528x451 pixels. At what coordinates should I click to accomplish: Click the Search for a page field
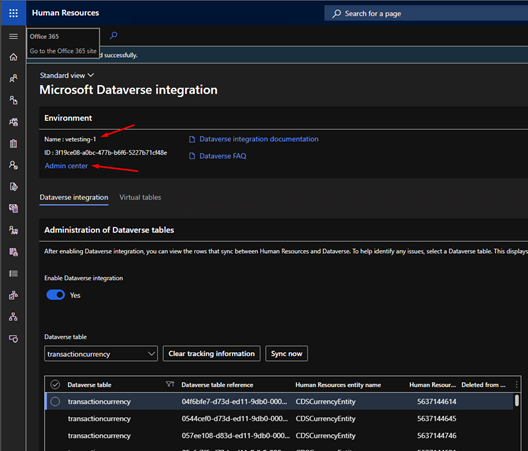tap(426, 13)
